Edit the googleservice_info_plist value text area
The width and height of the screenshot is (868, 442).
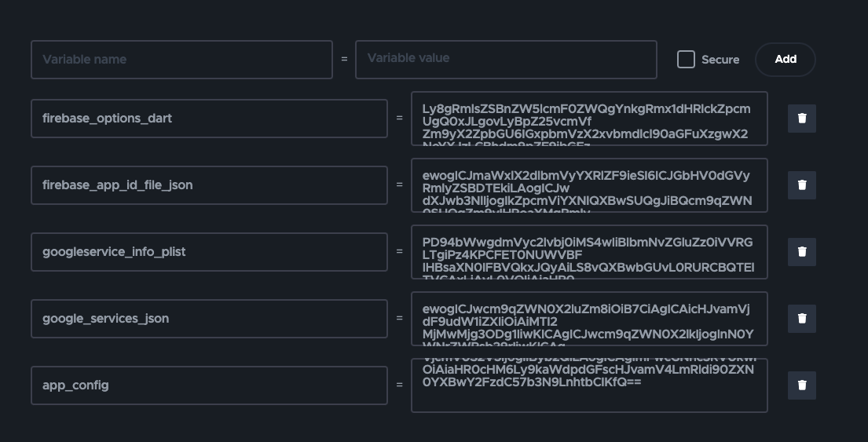[589, 252]
